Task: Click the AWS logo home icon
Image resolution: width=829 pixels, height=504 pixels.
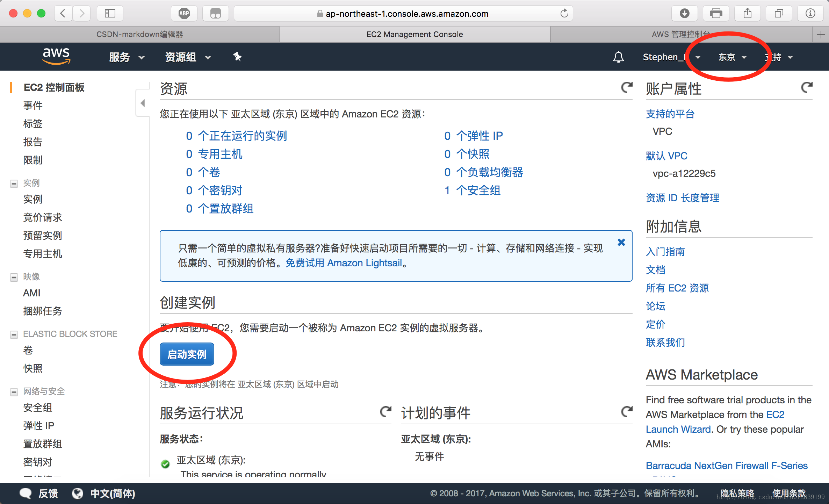Action: pos(56,56)
